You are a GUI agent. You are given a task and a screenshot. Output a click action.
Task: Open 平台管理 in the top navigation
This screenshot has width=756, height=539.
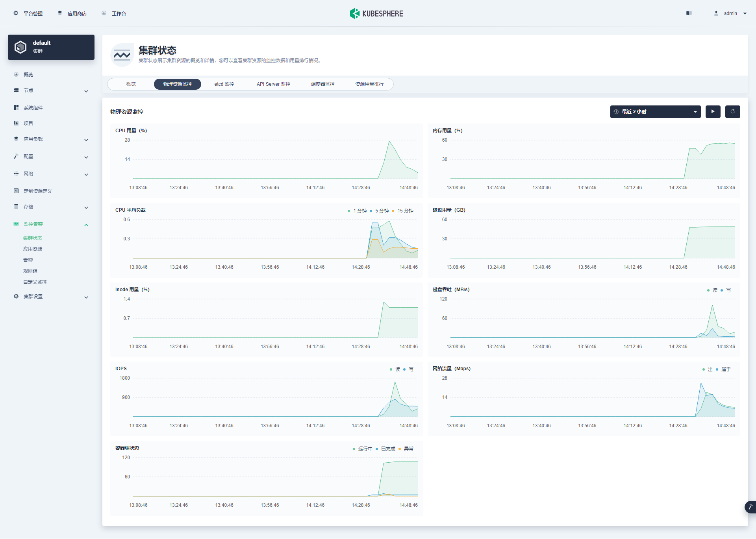[28, 13]
